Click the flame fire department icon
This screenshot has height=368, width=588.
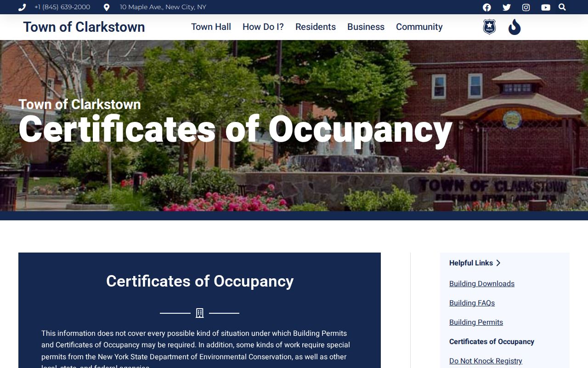pos(514,27)
